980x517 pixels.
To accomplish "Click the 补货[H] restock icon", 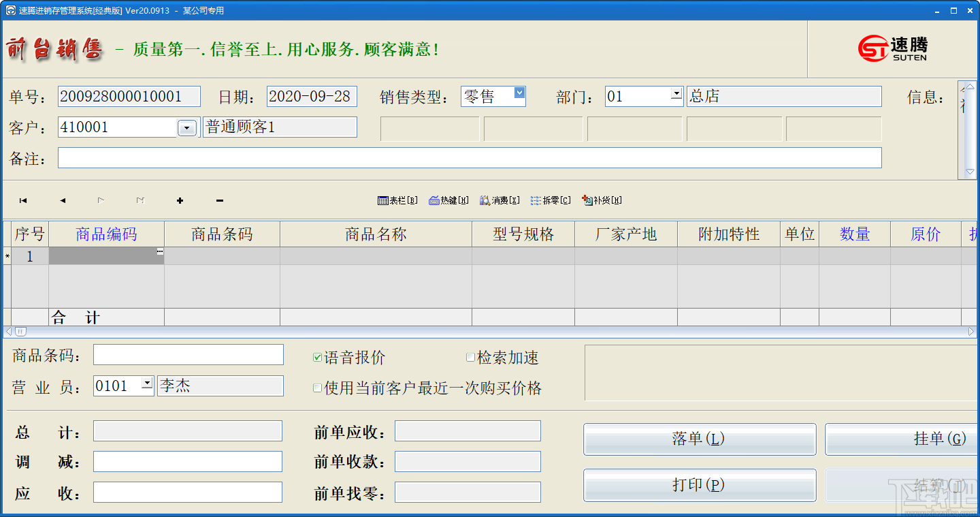I will pyautogui.click(x=602, y=200).
